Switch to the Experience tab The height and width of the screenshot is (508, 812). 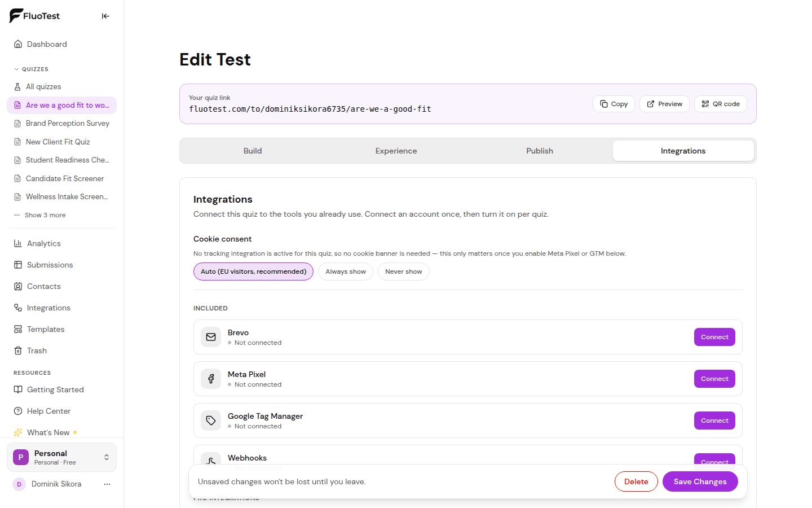tap(396, 151)
